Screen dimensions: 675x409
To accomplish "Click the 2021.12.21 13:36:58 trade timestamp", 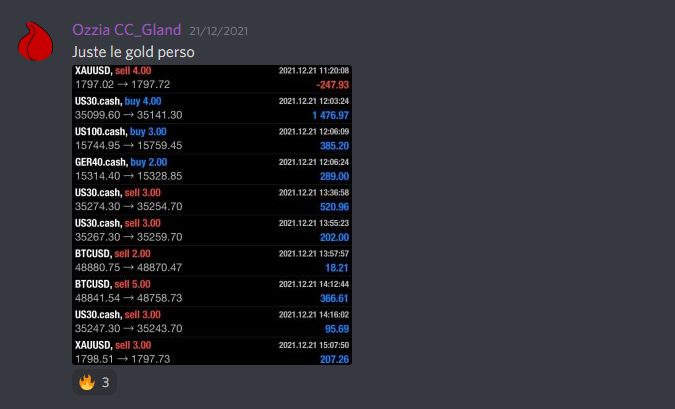I will click(x=314, y=192).
